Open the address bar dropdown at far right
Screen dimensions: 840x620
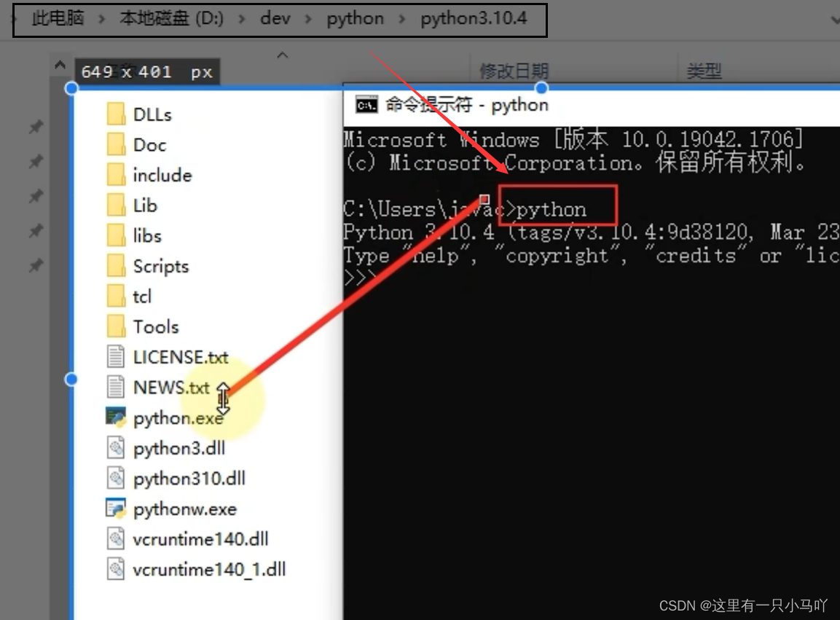tap(833, 18)
